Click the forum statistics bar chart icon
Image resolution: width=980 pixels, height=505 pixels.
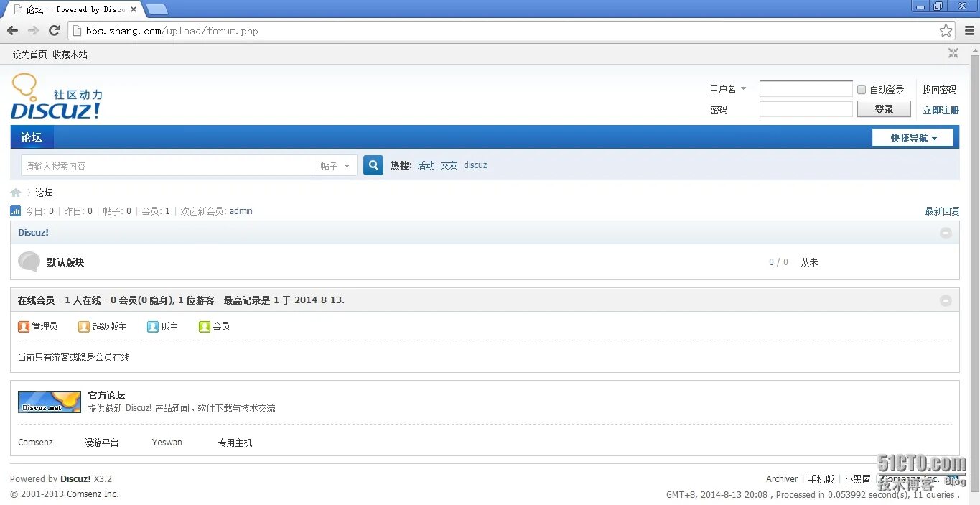click(15, 210)
